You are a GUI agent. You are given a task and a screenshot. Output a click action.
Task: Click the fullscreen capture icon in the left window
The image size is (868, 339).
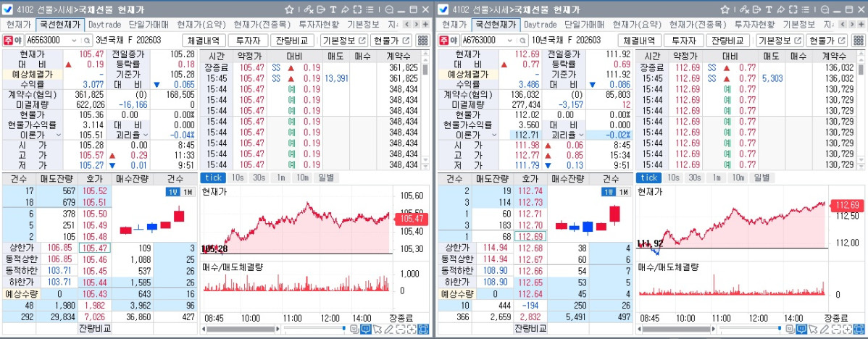pyautogui.click(x=358, y=9)
